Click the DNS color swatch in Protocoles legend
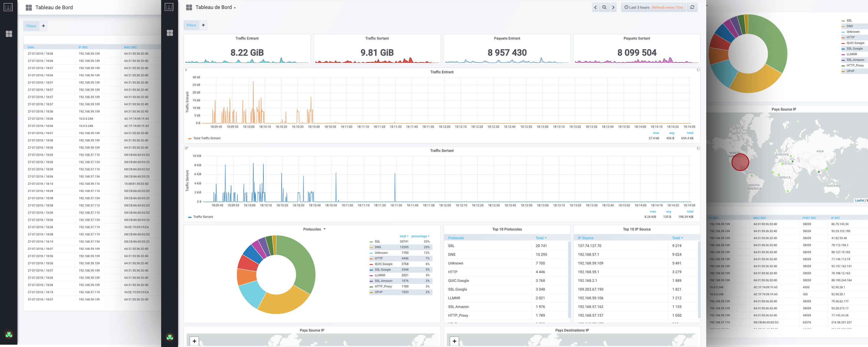This screenshot has height=347, width=868. tap(371, 247)
